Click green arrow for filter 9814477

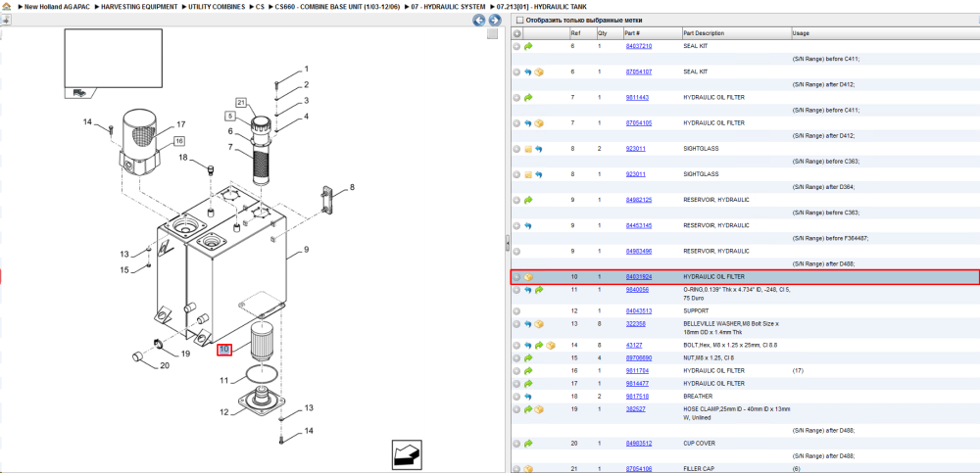(528, 384)
